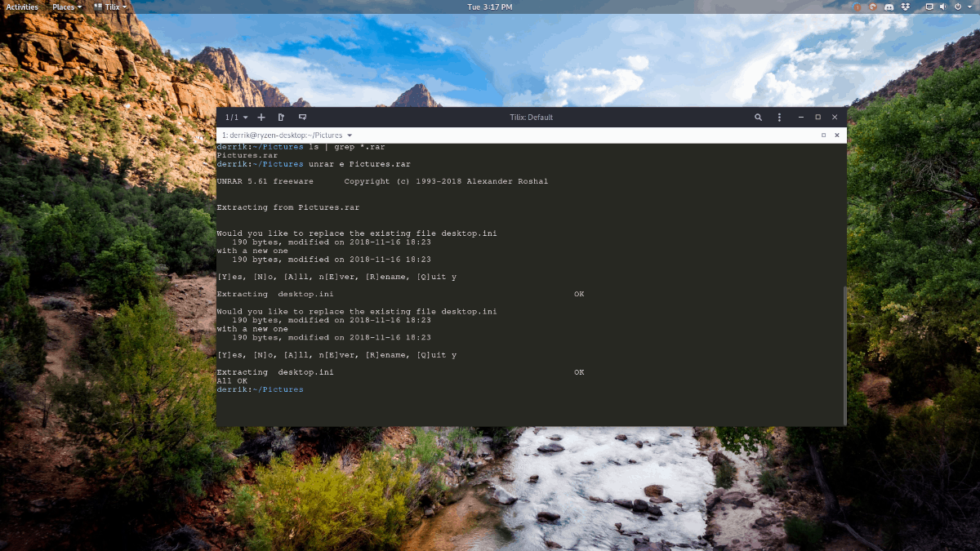This screenshot has height=551, width=980.
Task: Maximize the terminal pane
Action: coord(823,136)
